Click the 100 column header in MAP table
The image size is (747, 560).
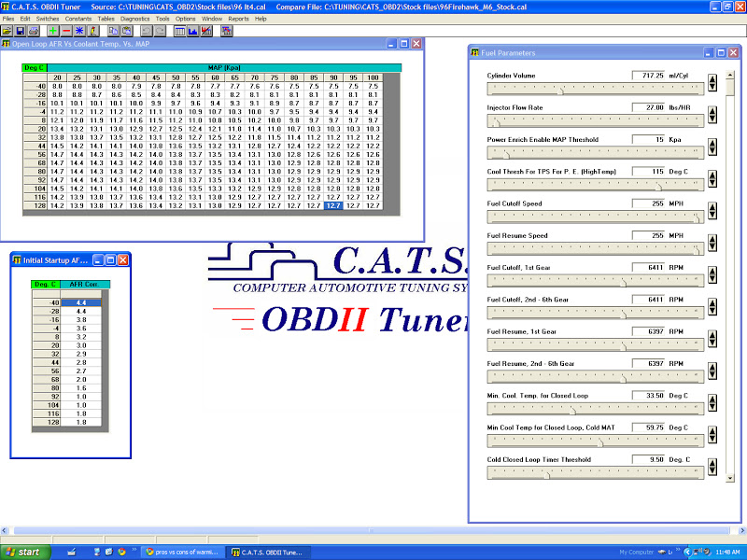click(373, 77)
